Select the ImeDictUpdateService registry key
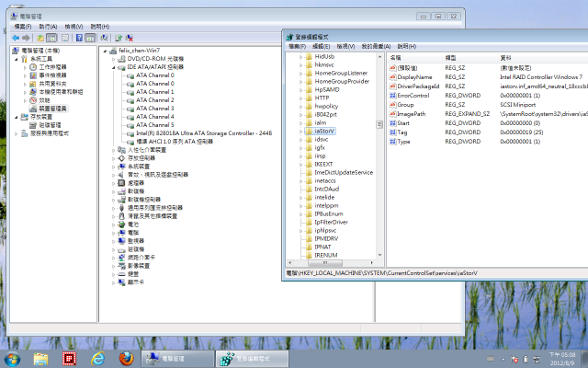This screenshot has height=368, width=588. (x=344, y=172)
